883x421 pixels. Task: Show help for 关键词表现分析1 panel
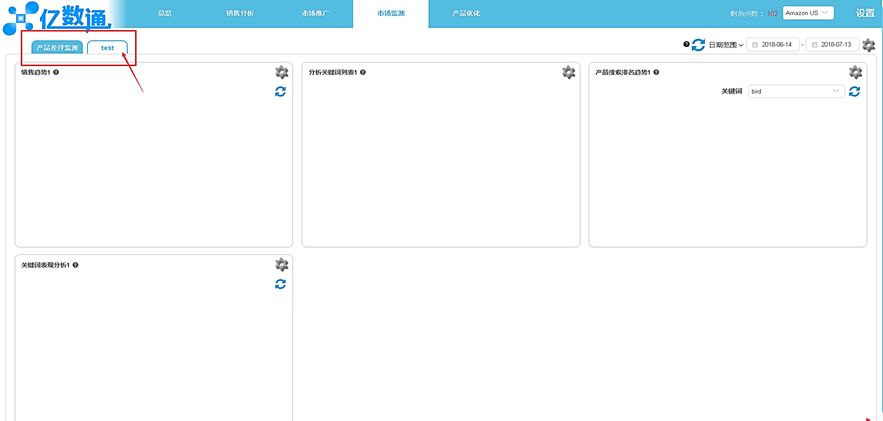75,265
